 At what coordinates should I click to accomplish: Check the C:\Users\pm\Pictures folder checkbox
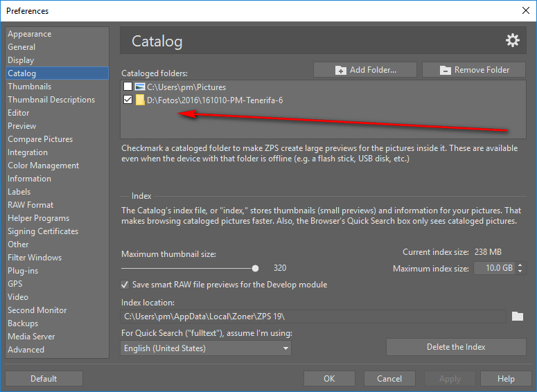pyautogui.click(x=127, y=87)
